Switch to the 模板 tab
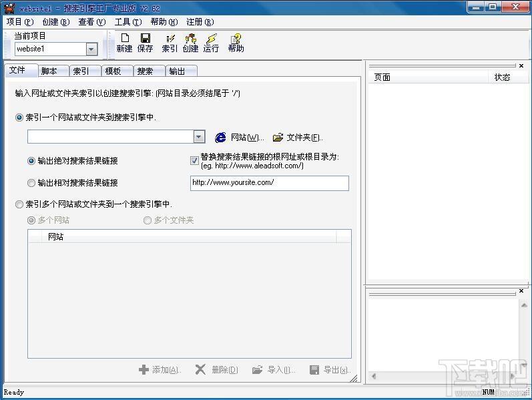This screenshot has width=532, height=400. tap(113, 71)
